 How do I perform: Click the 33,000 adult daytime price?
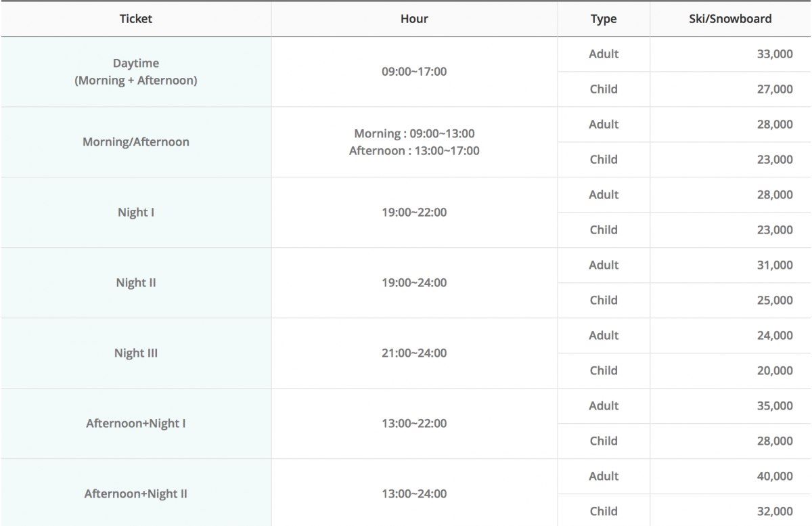pyautogui.click(x=775, y=54)
